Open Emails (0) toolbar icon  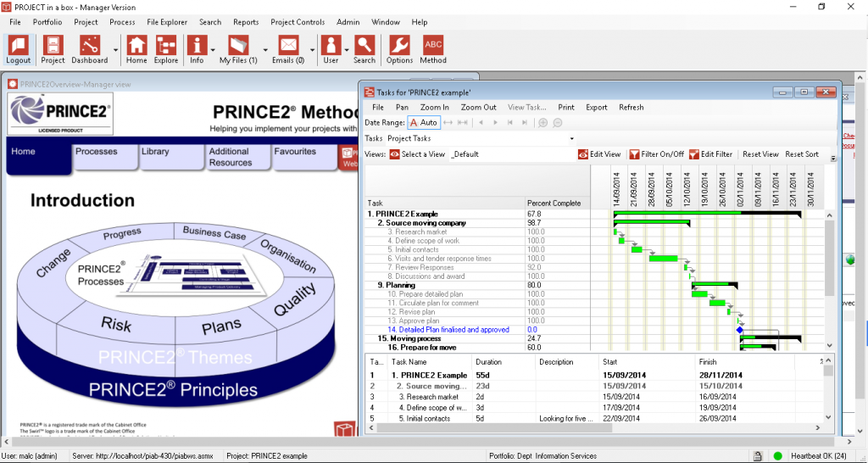tap(288, 50)
